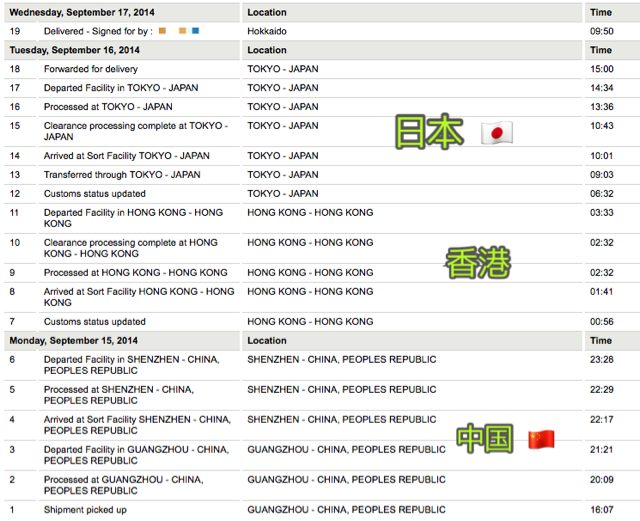Image resolution: width=640 pixels, height=521 pixels.
Task: Click the 'Tuesday, September 16, 2014' date header
Action: point(75,50)
